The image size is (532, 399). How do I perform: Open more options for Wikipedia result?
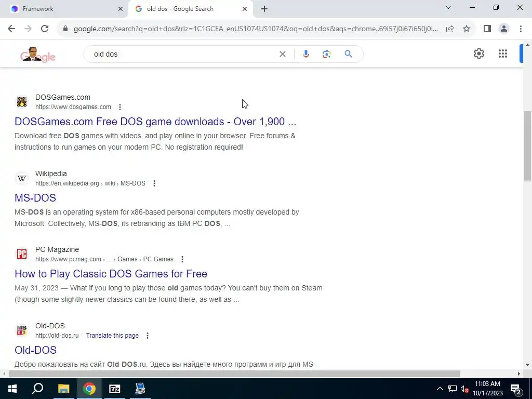click(154, 183)
